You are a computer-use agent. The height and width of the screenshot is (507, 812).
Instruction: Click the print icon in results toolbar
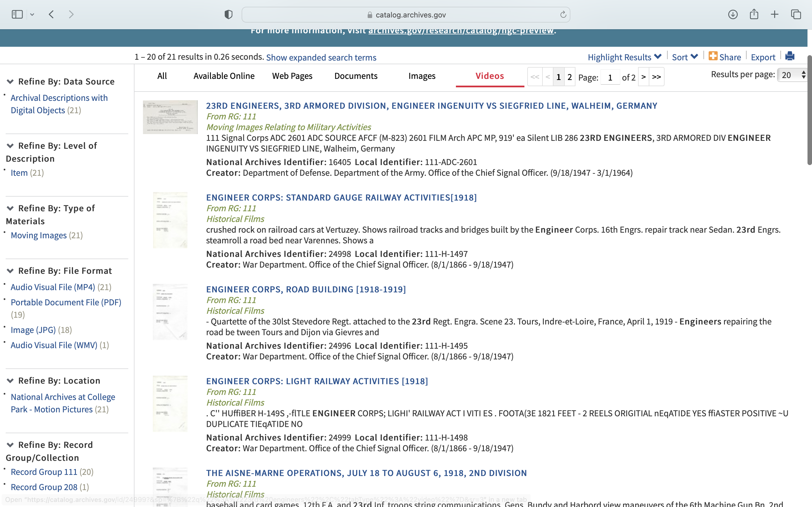(x=789, y=56)
